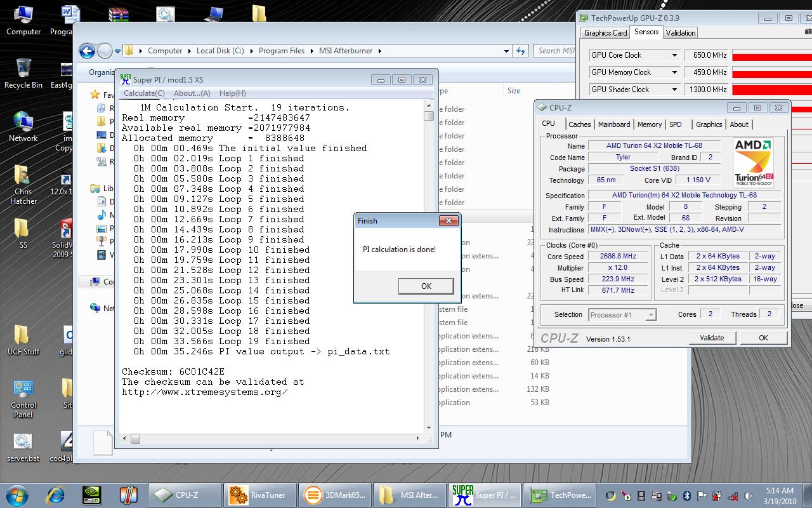Sort Explorer files by Size column
The height and width of the screenshot is (508, 812).
(514, 91)
